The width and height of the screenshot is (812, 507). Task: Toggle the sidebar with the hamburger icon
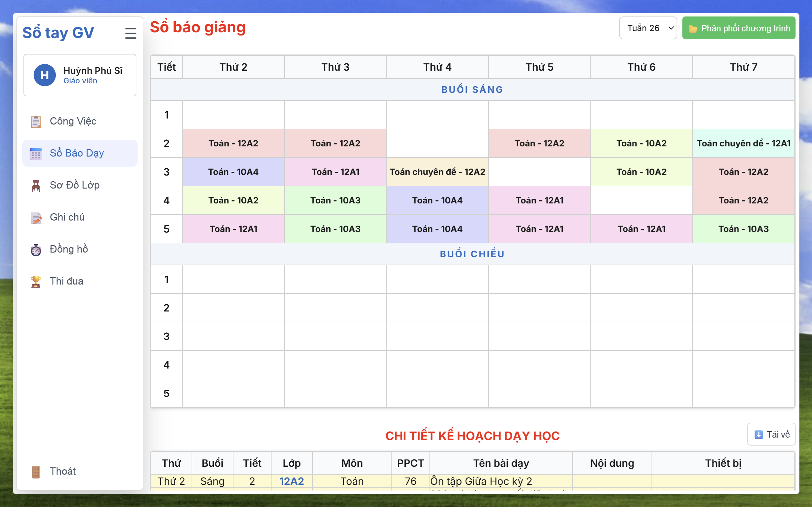pos(131,33)
